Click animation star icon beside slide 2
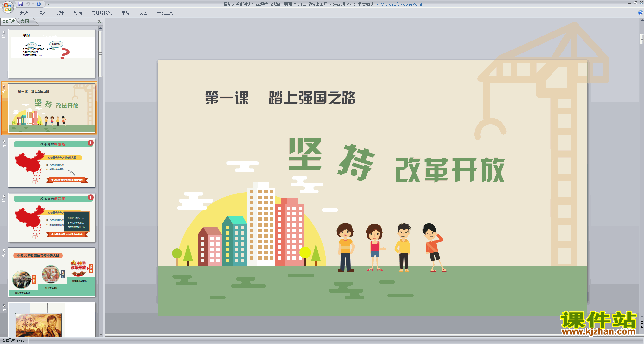 4,91
